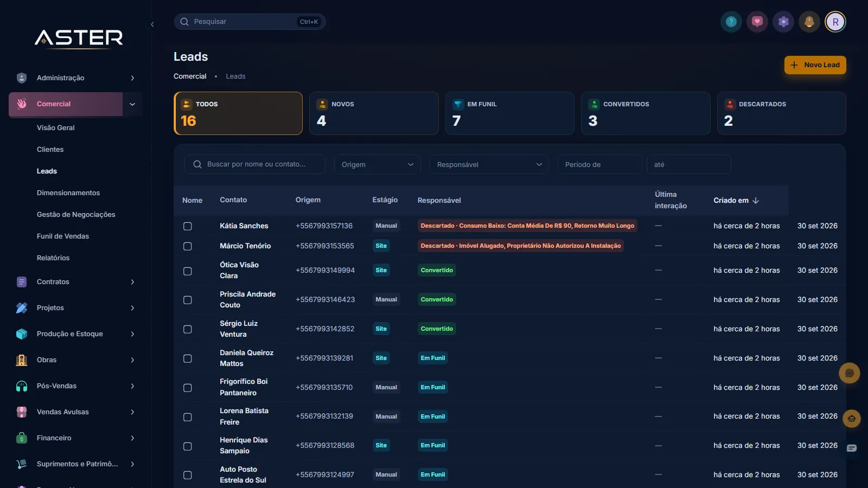Tick the Ótica Visão Clara checkbox
This screenshot has height=488, width=868.
188,271
